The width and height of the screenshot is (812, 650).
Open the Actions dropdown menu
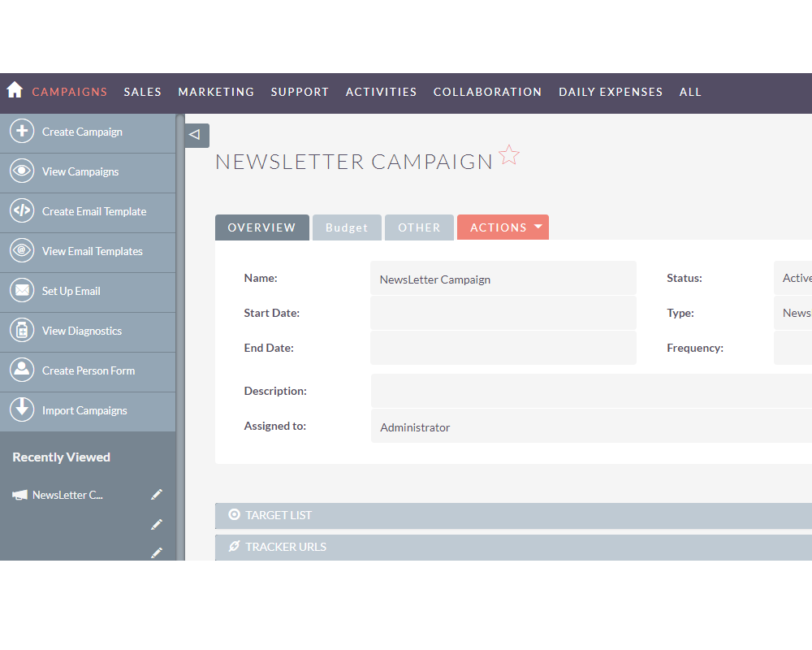click(503, 227)
